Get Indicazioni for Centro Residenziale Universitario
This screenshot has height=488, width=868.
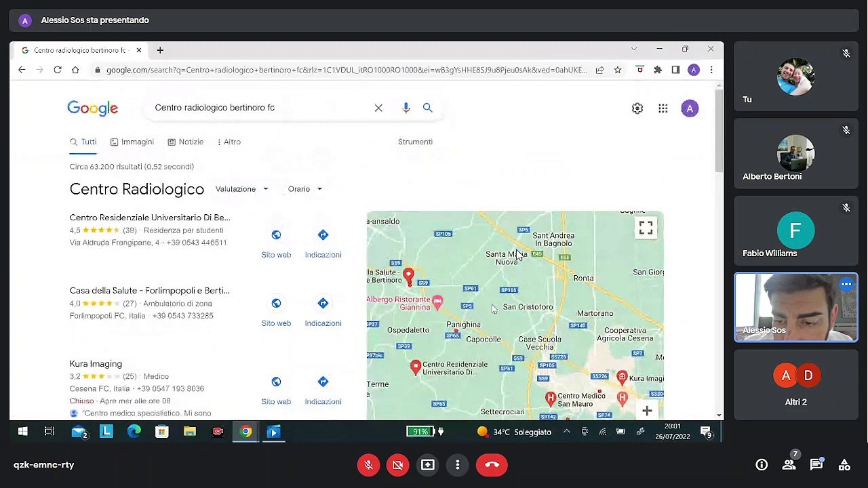[323, 243]
